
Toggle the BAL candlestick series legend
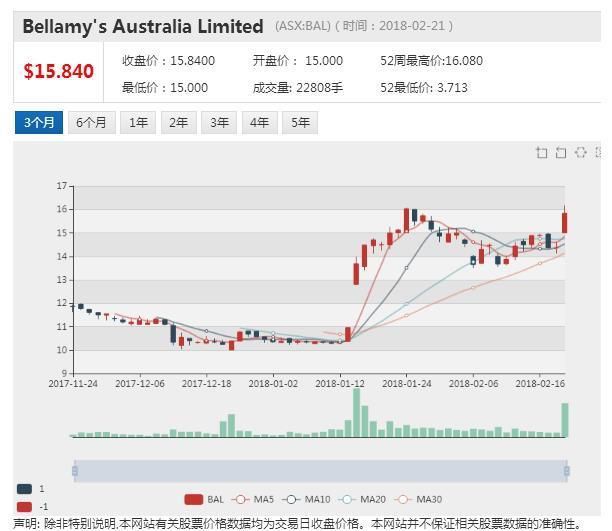coord(204,499)
